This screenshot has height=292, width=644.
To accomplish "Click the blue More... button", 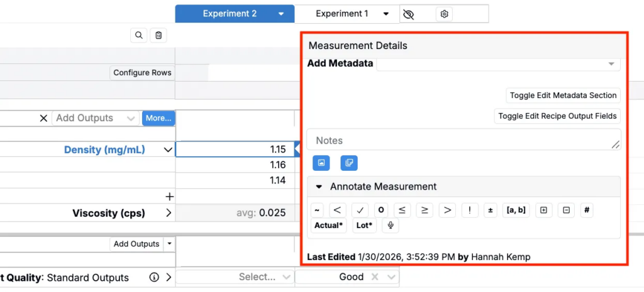I will (x=158, y=118).
